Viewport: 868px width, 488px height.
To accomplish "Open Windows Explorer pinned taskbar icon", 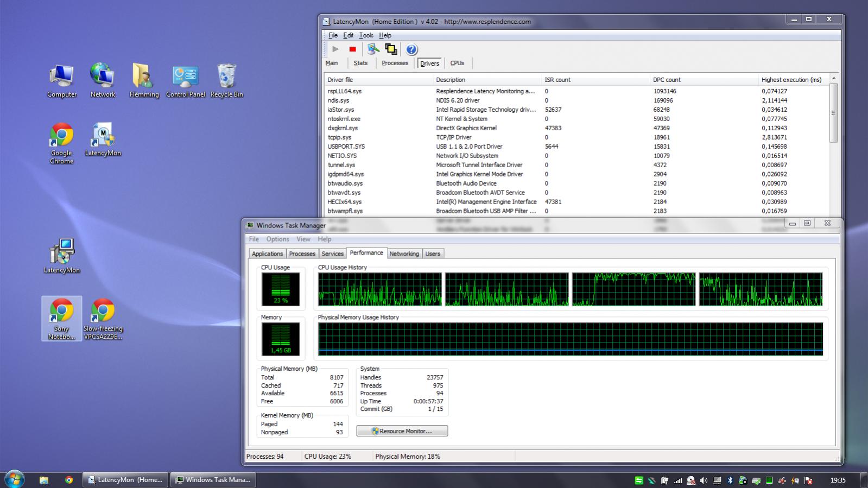I will tap(44, 480).
